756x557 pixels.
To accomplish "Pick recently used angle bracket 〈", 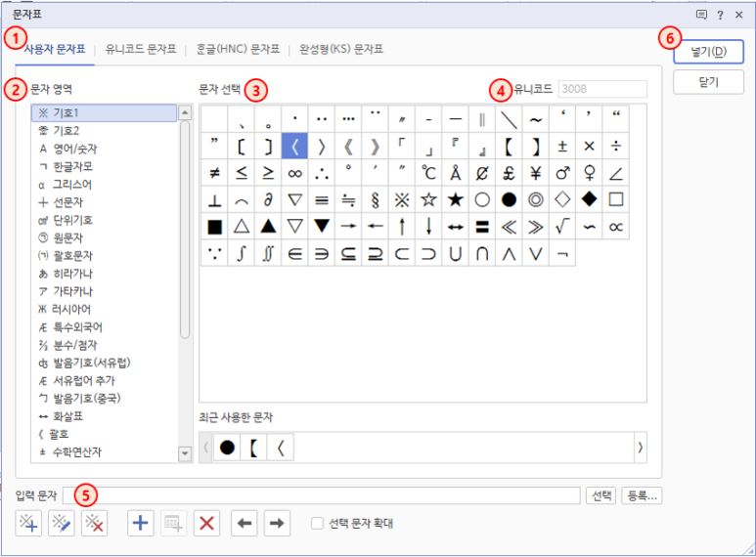I will click(x=280, y=448).
